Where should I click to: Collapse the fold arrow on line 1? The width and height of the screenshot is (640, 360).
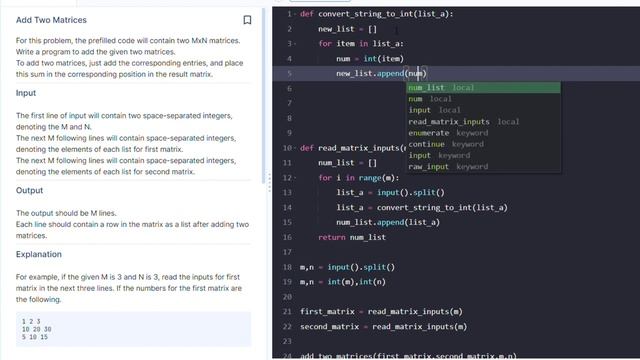click(295, 14)
